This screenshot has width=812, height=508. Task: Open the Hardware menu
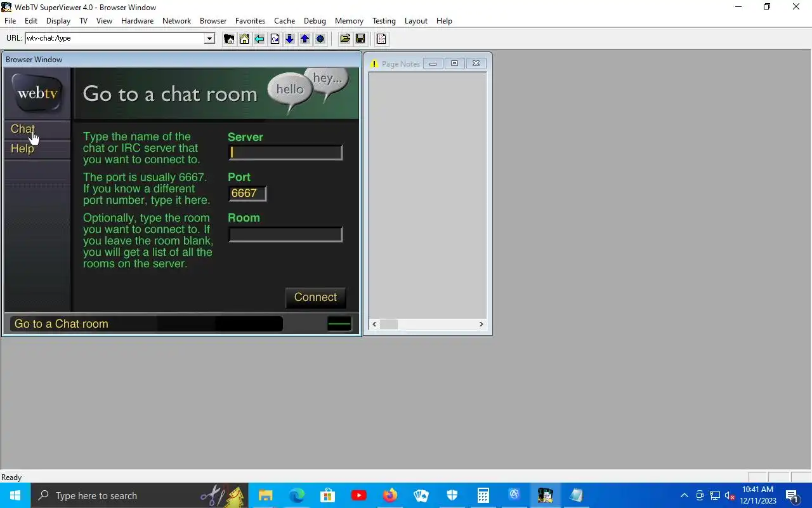(137, 21)
